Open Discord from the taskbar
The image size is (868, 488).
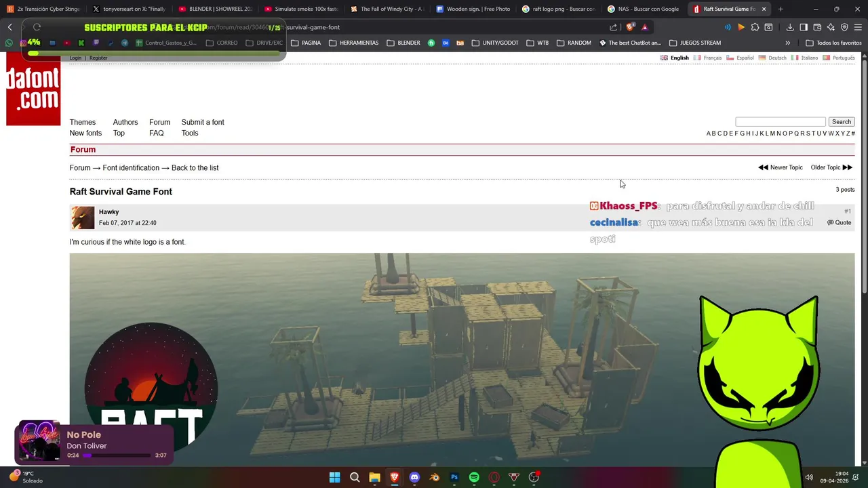(x=414, y=477)
